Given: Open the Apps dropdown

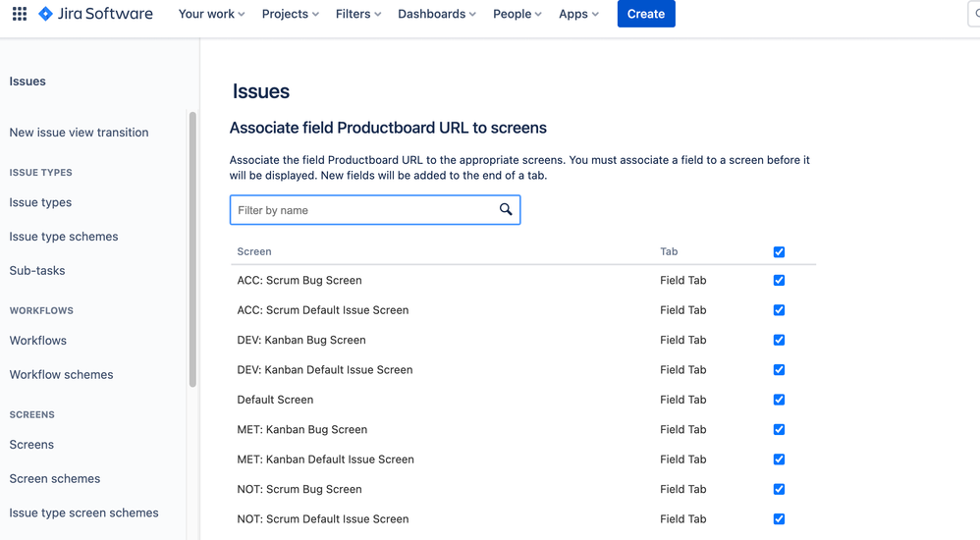Looking at the screenshot, I should tap(578, 14).
